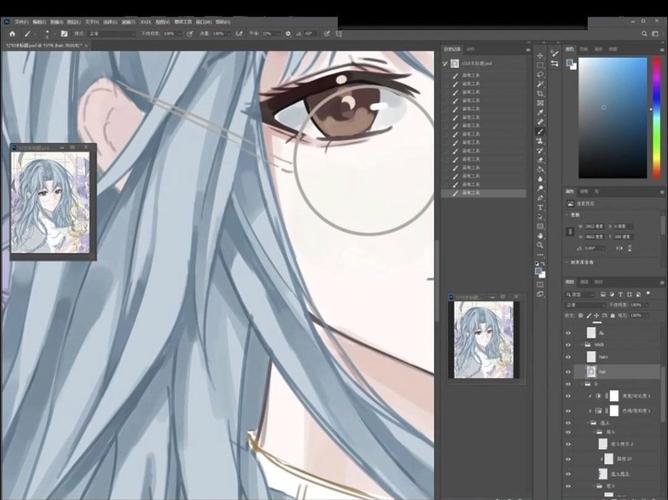Select the Eyedropper tool

point(540,112)
